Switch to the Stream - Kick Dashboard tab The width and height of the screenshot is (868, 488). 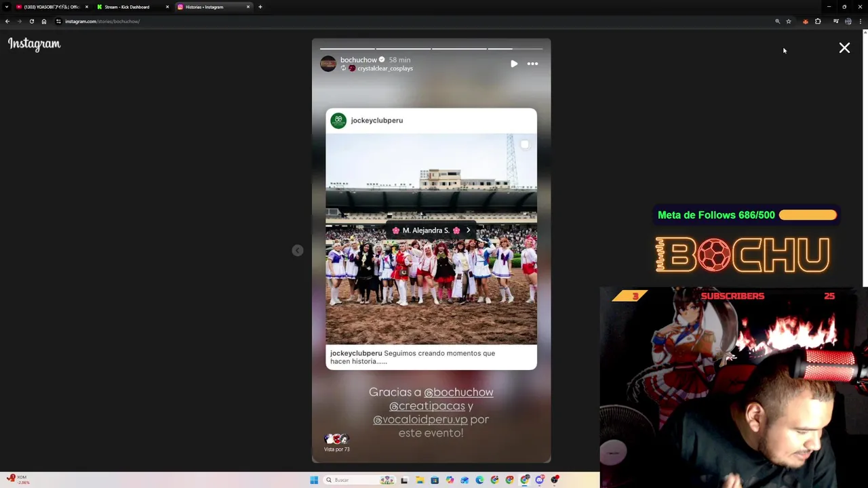[x=127, y=7]
